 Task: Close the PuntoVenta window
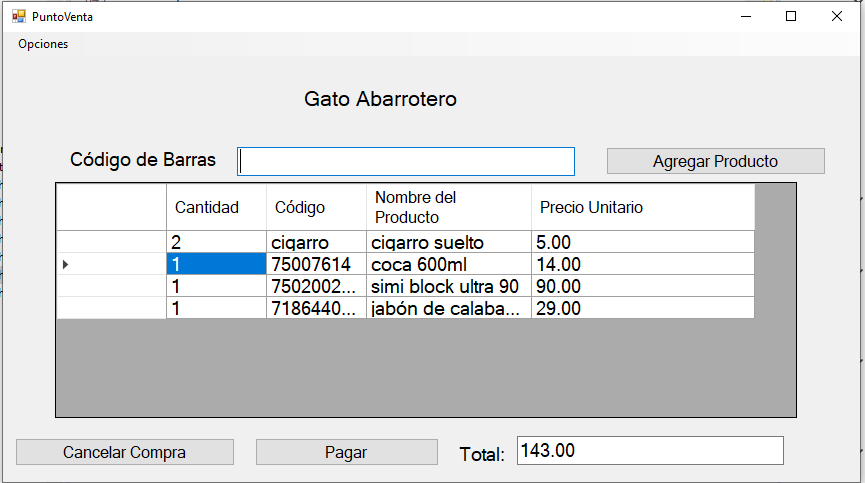[x=837, y=17]
